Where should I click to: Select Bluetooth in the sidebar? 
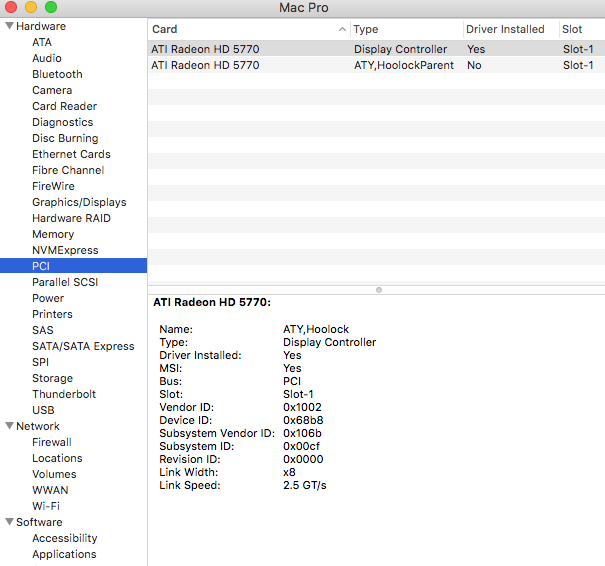tap(57, 74)
